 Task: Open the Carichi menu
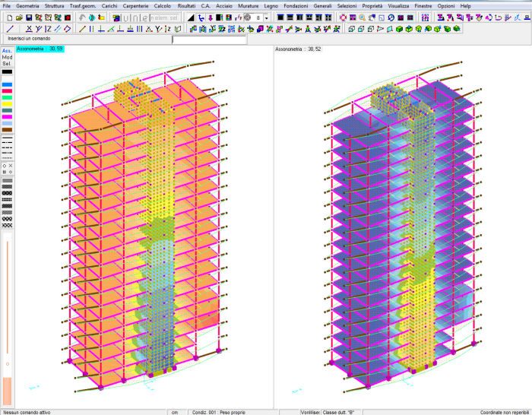coord(109,5)
